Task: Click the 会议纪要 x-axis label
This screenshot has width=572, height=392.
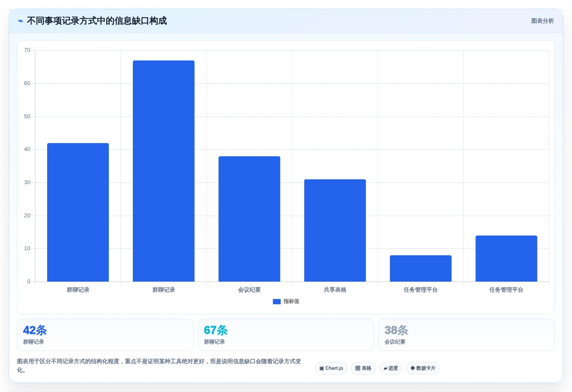Action: (249, 290)
